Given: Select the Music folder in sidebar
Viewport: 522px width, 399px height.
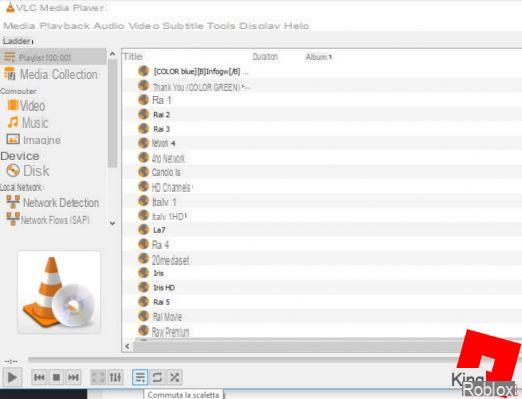Looking at the screenshot, I should tap(28, 123).
